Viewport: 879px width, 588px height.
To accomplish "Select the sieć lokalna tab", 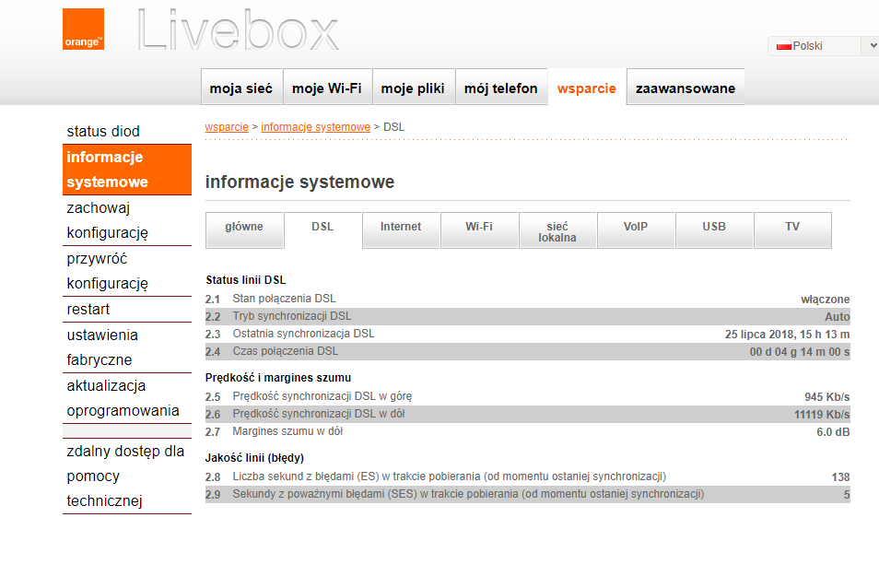I will (557, 231).
